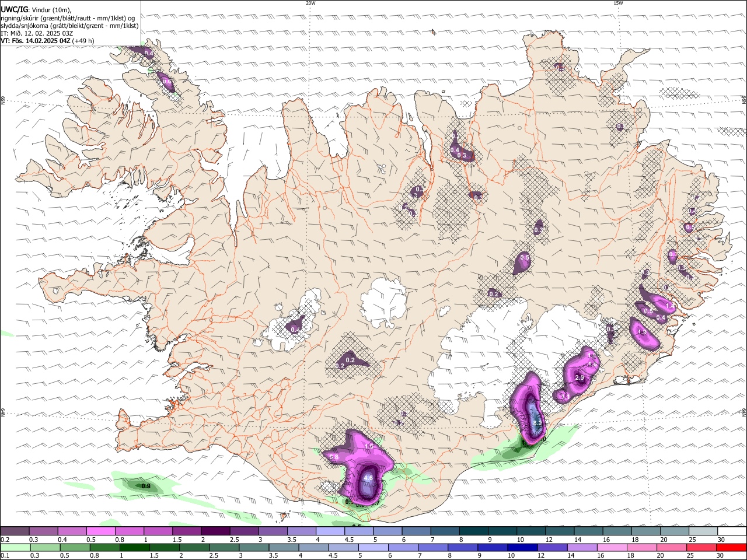
Task: Select the 1.4 value label on the east coast
Action: (x=670, y=306)
